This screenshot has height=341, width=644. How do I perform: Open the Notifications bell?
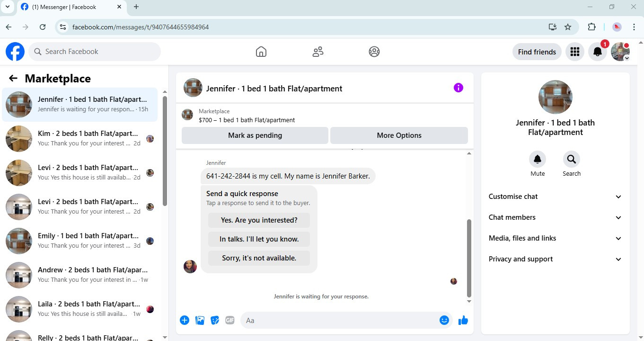pos(598,52)
